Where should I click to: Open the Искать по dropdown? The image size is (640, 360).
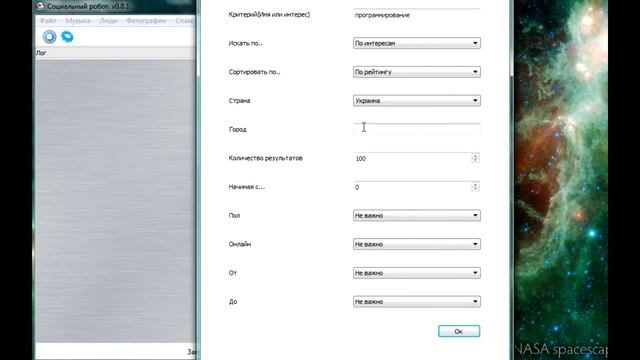(x=417, y=43)
